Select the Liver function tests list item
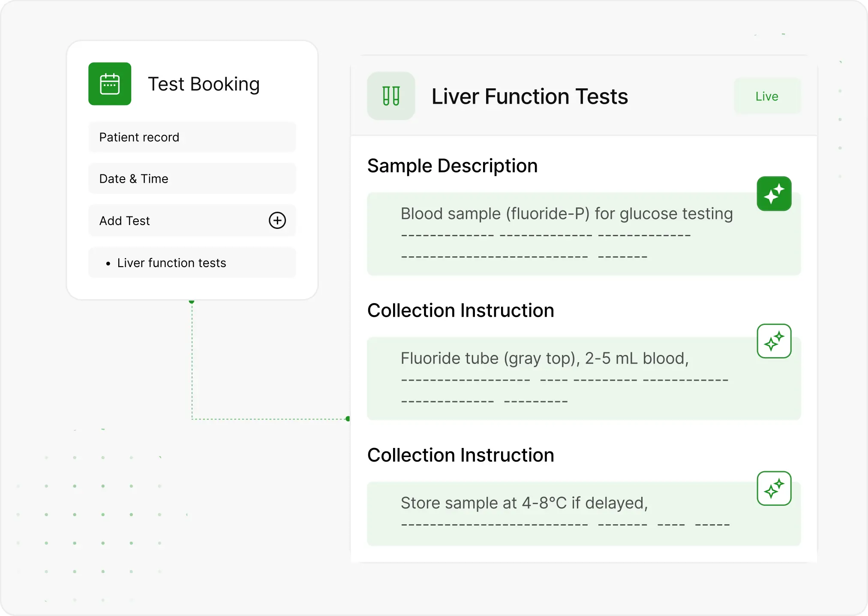The height and width of the screenshot is (616, 868). (x=192, y=262)
